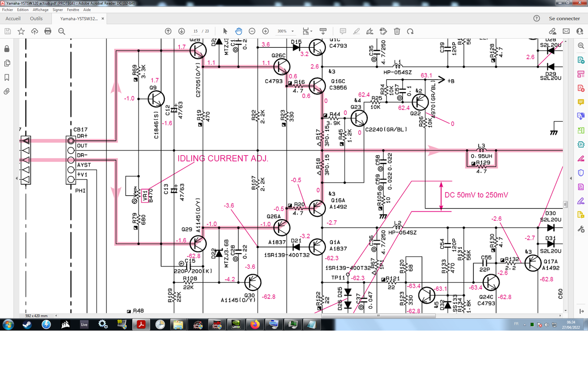Open the help question mark
The width and height of the screenshot is (588, 382).
click(536, 19)
